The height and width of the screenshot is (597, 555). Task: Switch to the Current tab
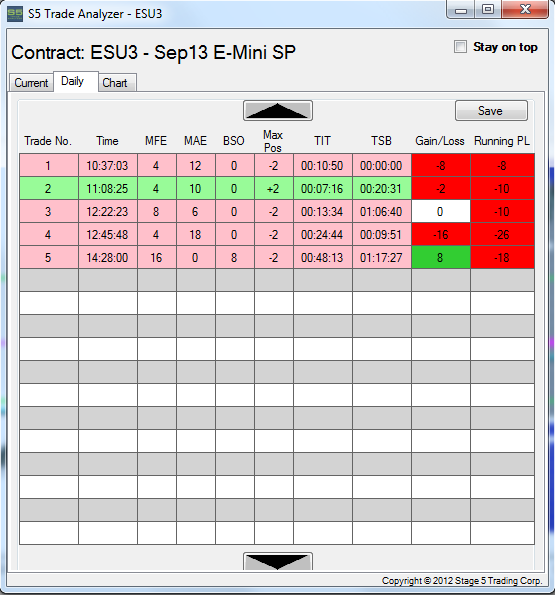click(x=31, y=83)
